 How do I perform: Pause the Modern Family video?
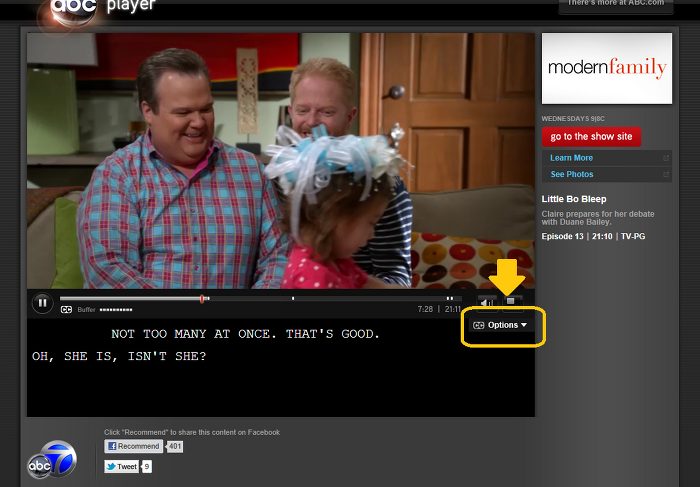(42, 303)
